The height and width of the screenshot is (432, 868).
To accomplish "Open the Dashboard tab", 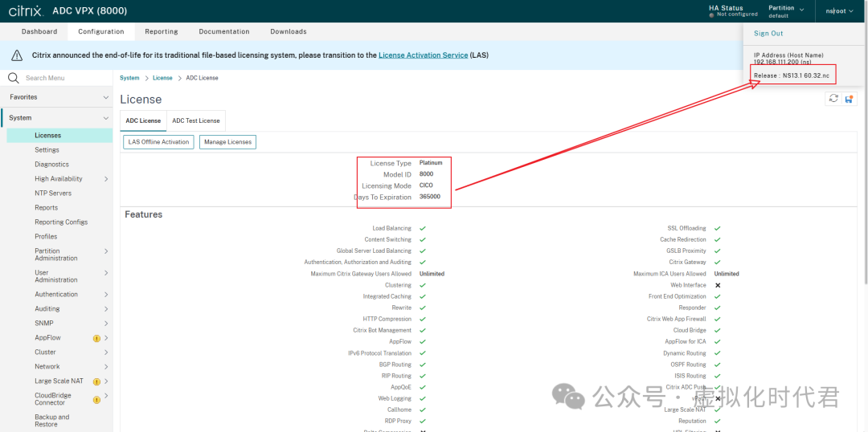I will [x=39, y=31].
